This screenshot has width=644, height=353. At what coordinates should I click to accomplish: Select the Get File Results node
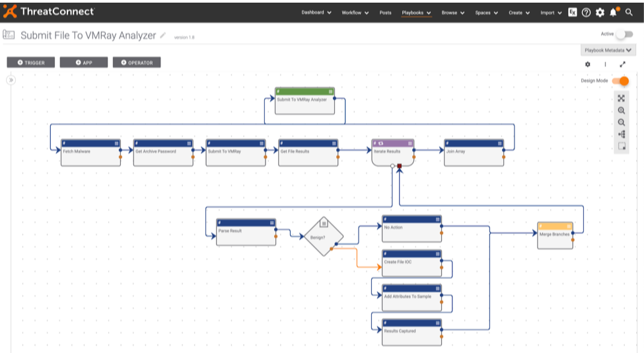click(x=308, y=153)
